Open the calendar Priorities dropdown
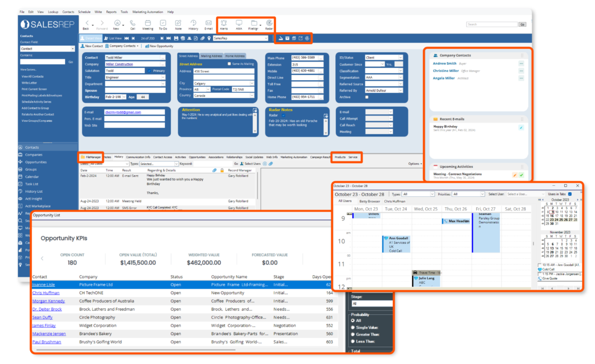The height and width of the screenshot is (364, 595). tap(482, 194)
